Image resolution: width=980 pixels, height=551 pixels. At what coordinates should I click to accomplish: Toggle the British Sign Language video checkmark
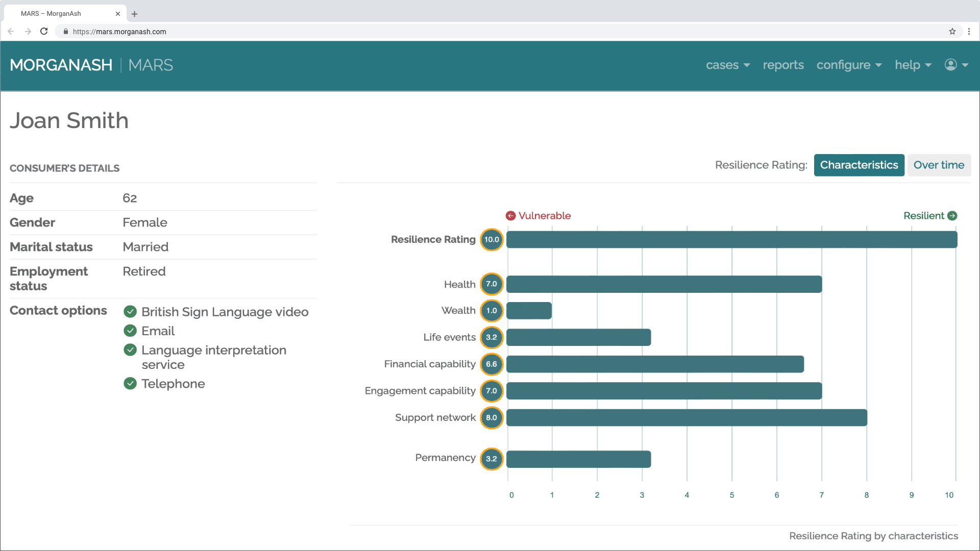pos(130,311)
